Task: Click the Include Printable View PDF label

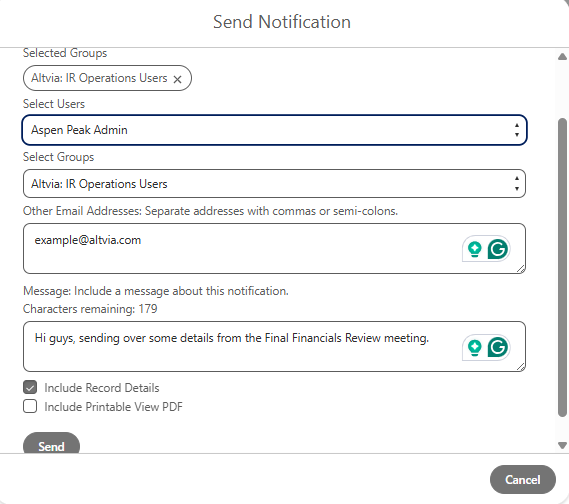Action: pos(113,407)
